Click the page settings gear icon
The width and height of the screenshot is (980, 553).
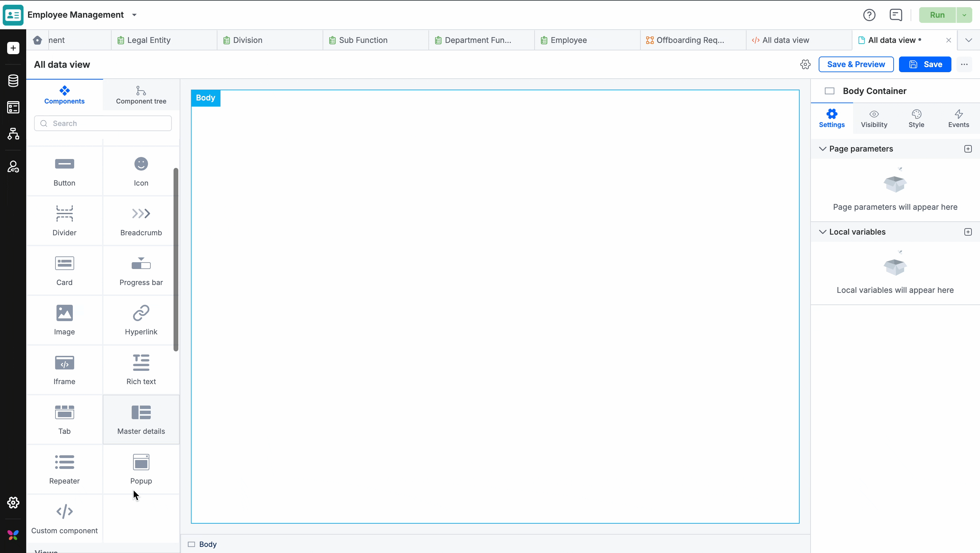(x=805, y=64)
